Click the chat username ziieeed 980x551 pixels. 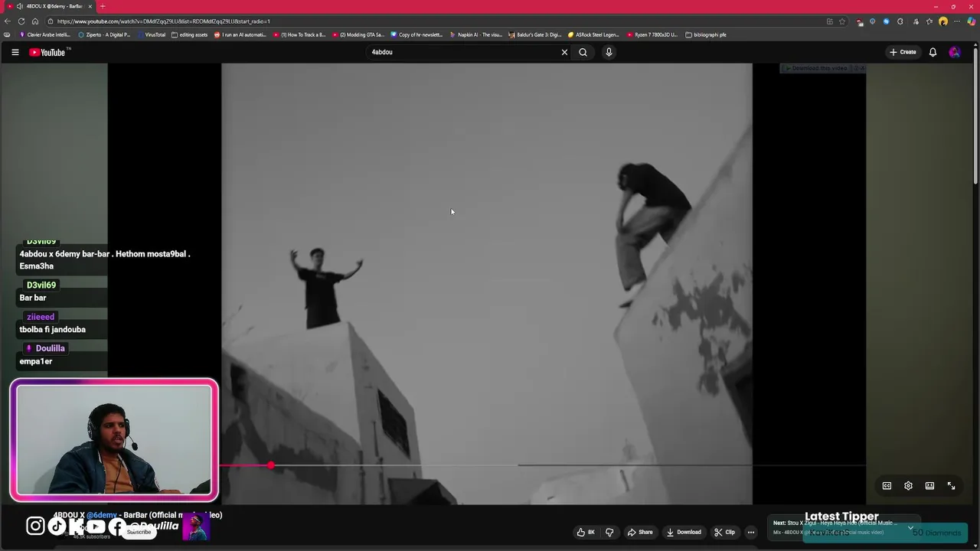coord(41,317)
